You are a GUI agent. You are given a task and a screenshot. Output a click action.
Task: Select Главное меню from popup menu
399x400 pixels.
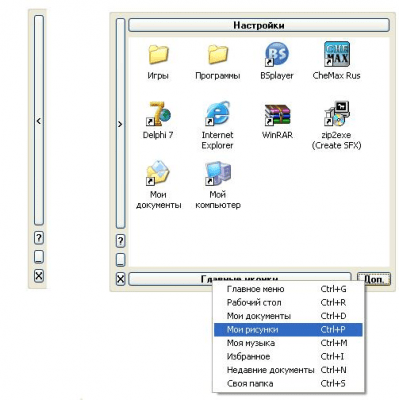pyautogui.click(x=288, y=289)
